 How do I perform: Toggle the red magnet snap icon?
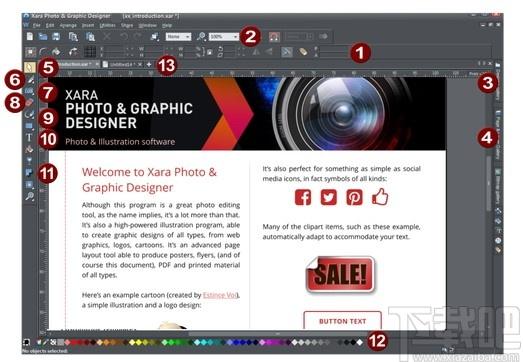point(274,37)
